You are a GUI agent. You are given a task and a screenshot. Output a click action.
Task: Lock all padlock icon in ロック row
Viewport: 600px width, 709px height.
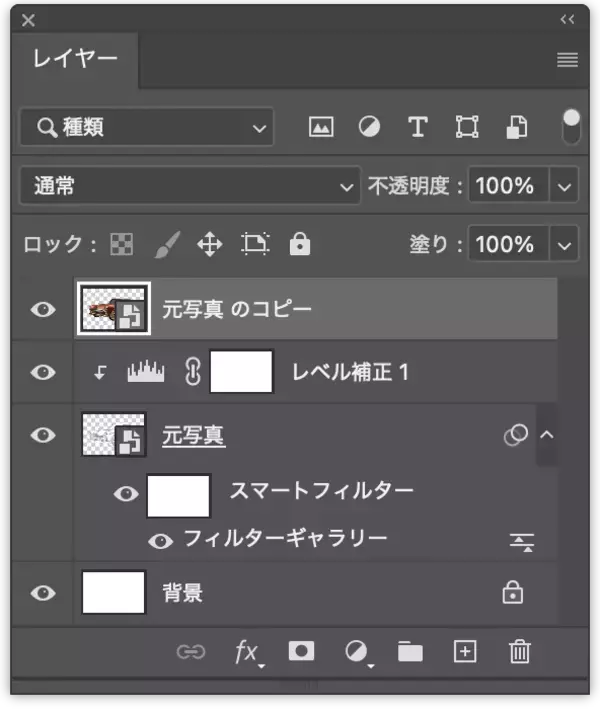[x=300, y=244]
